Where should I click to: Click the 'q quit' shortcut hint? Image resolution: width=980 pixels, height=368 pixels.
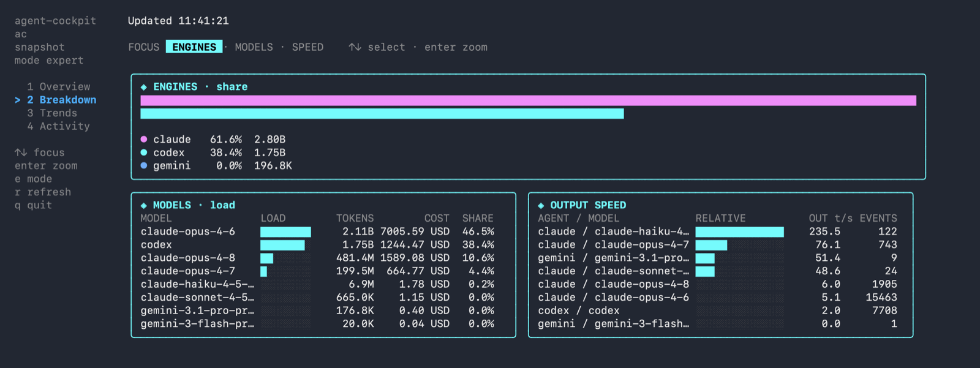coord(34,205)
